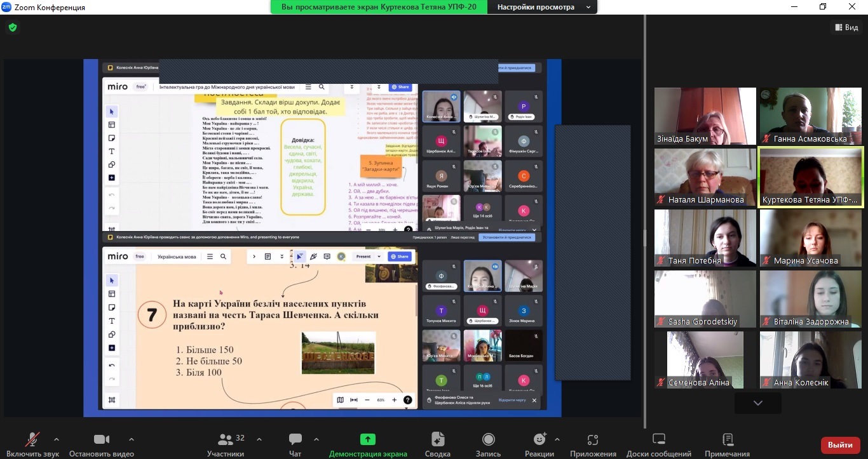The image size is (868, 459).
Task: Select Семенова Аліна video thumbnail
Action: [x=705, y=360]
